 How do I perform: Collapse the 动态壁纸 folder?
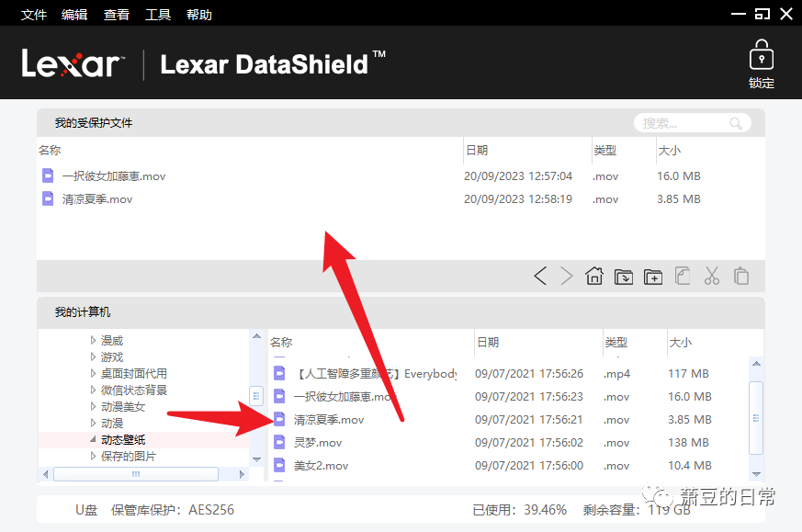(93, 439)
